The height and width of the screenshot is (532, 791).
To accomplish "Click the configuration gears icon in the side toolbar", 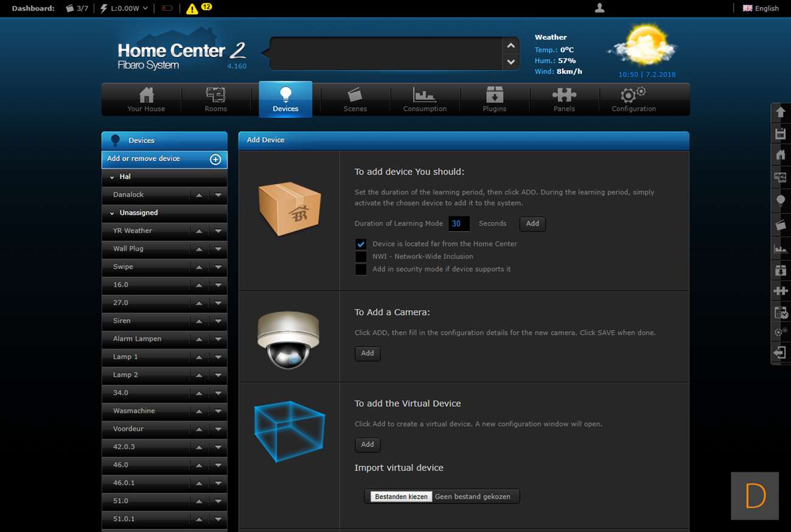I will coord(781,333).
